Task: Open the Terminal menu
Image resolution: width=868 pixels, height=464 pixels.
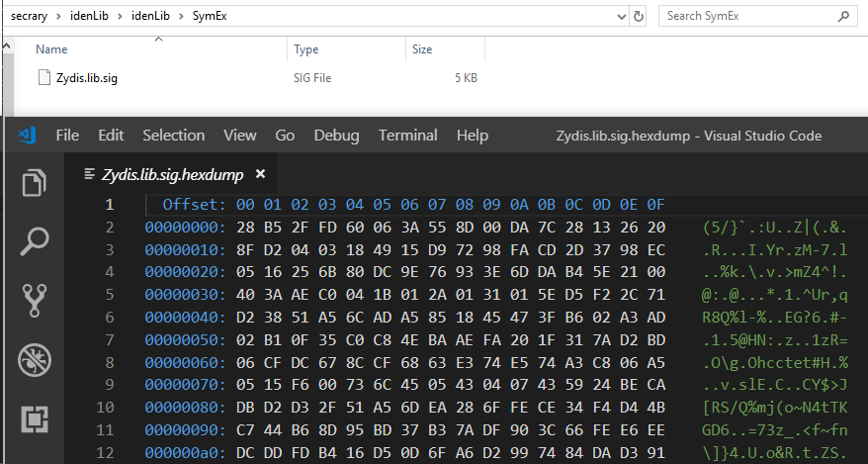Action: (407, 136)
